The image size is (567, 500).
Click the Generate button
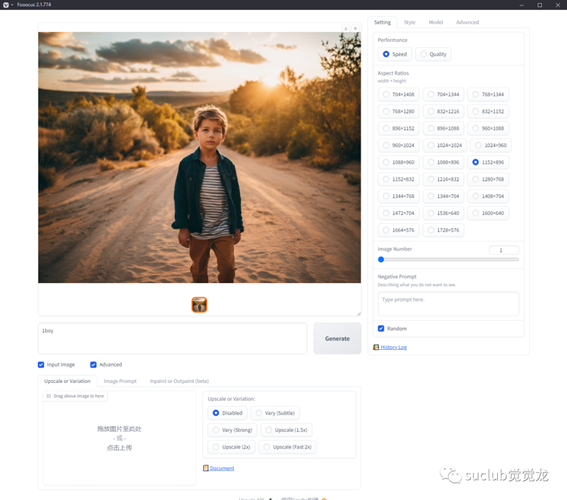point(337,338)
